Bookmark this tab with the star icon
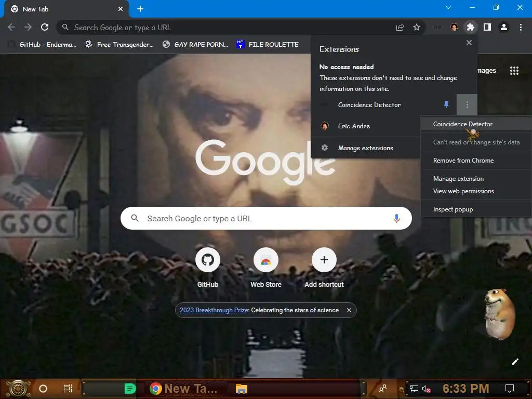 coord(417,27)
